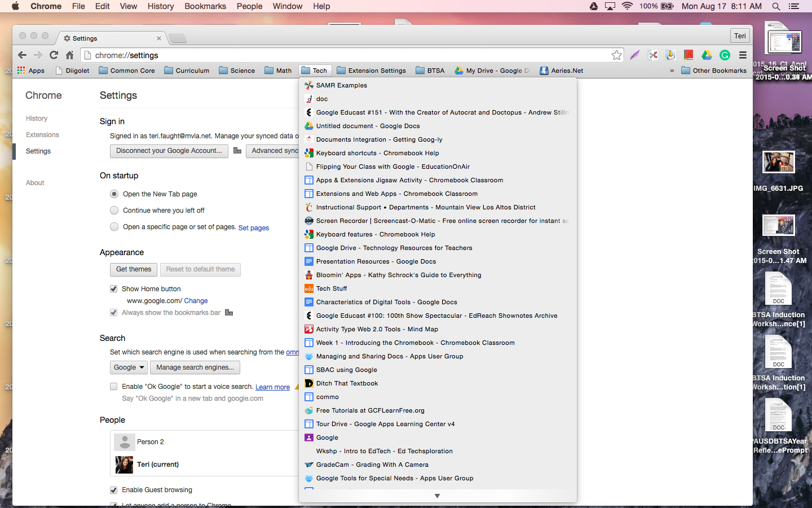Open the Other Bookmarks folder
The width and height of the screenshot is (812, 508).
714,71
